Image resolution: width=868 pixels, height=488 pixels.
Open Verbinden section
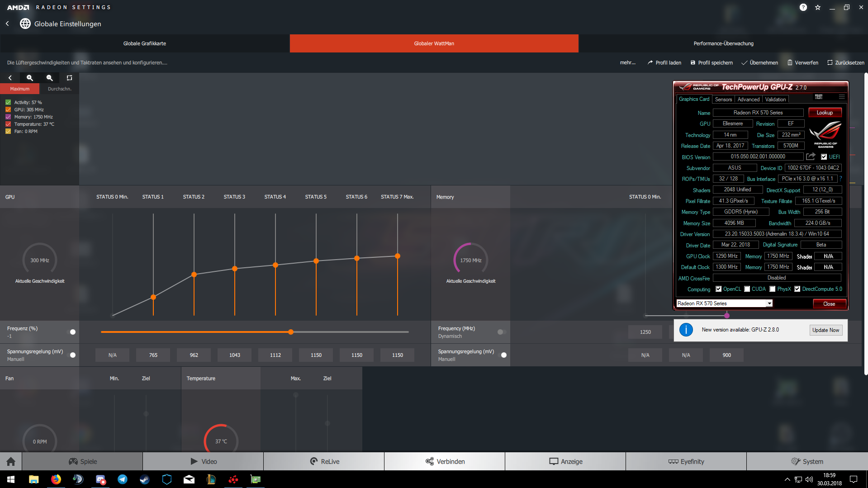445,461
